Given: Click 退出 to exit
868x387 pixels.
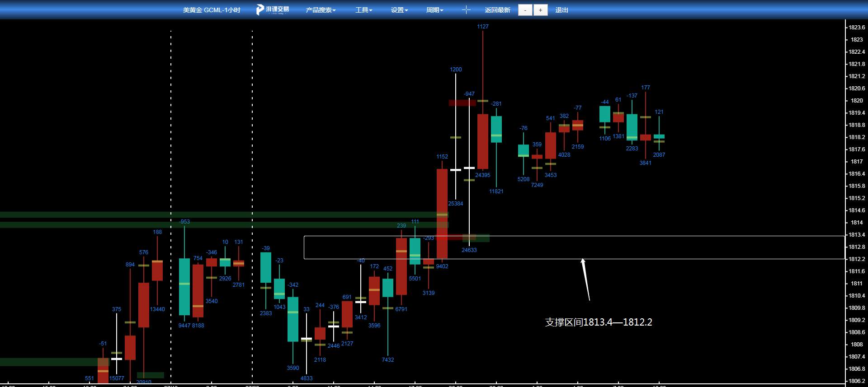Looking at the screenshot, I should tap(561, 10).
